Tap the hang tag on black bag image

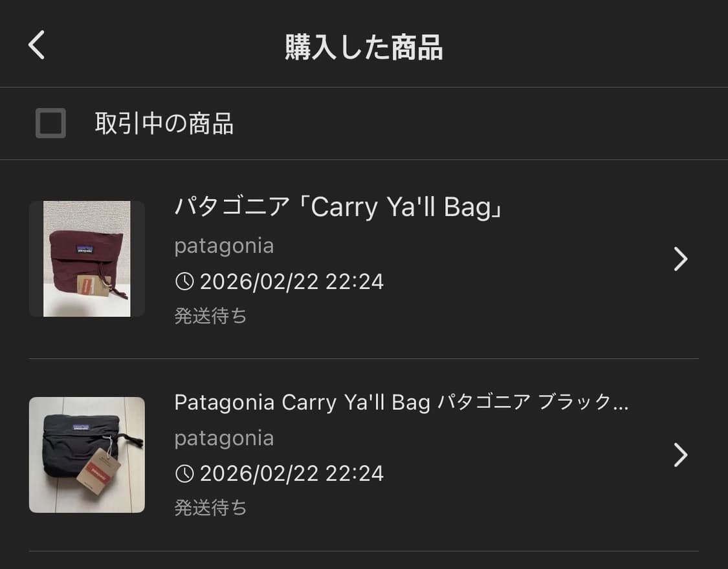click(x=98, y=471)
